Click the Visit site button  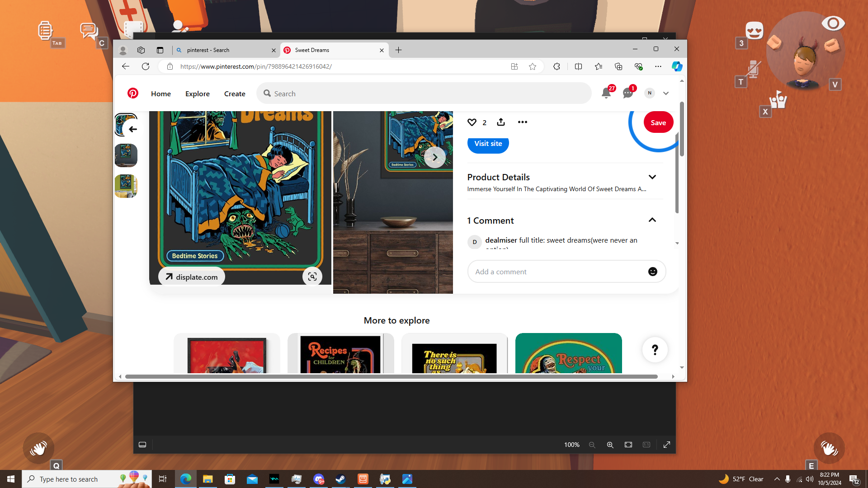pos(488,144)
